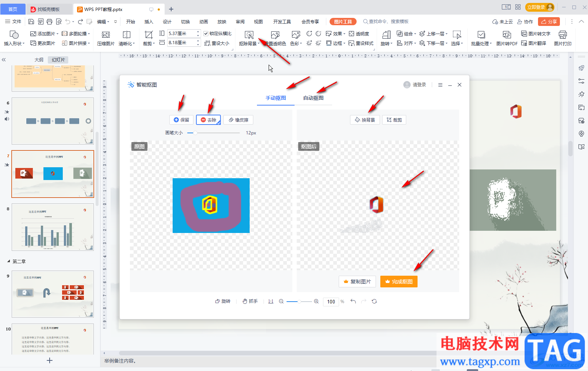
Task: Click the zoom in magnifier in dialog
Action: 316,301
